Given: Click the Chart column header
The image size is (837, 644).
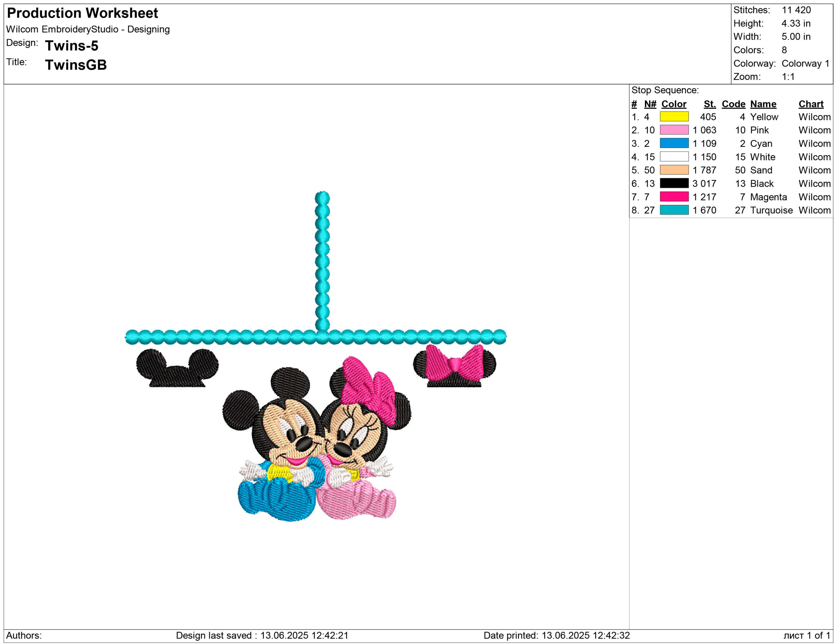Looking at the screenshot, I should [811, 104].
